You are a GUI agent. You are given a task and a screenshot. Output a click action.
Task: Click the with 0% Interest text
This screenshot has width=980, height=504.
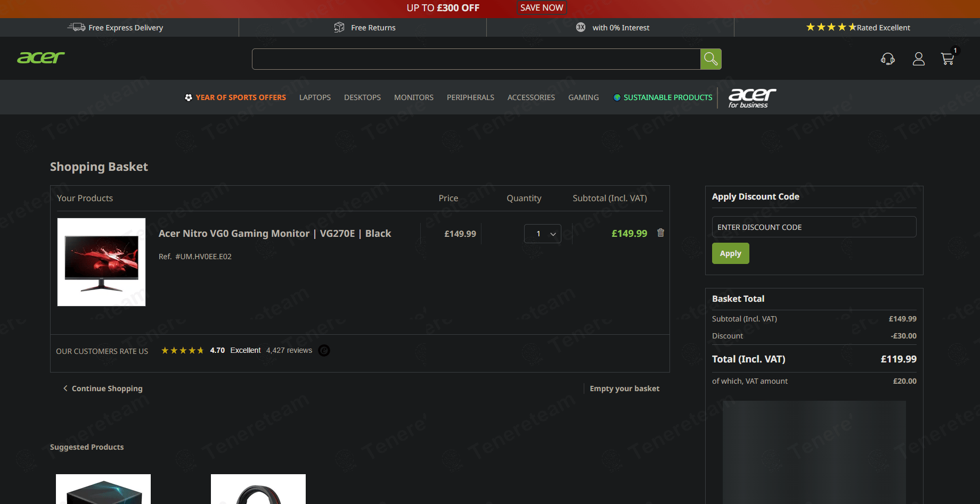[621, 28]
